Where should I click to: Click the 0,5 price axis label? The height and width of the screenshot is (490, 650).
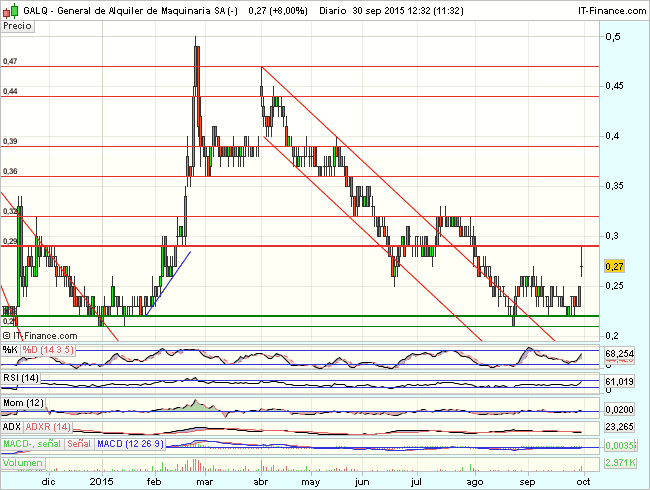pyautogui.click(x=612, y=36)
